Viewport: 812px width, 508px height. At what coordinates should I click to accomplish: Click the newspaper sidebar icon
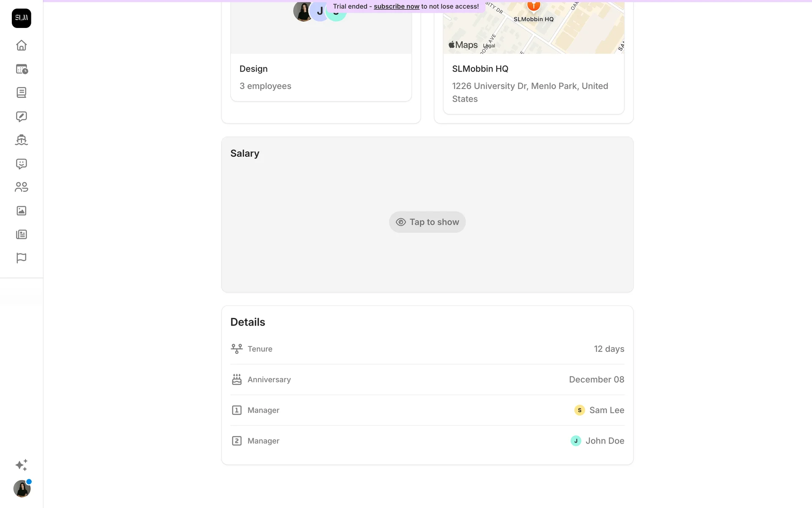(22, 235)
